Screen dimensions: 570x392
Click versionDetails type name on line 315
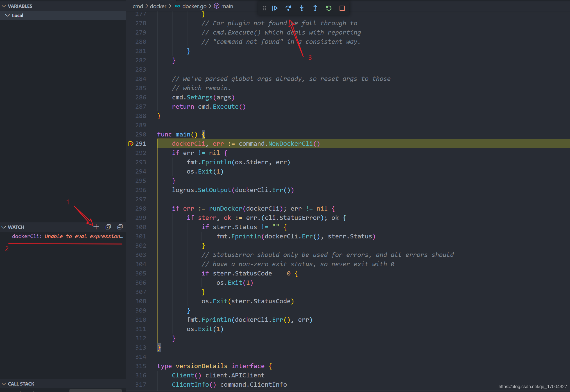coord(202,366)
